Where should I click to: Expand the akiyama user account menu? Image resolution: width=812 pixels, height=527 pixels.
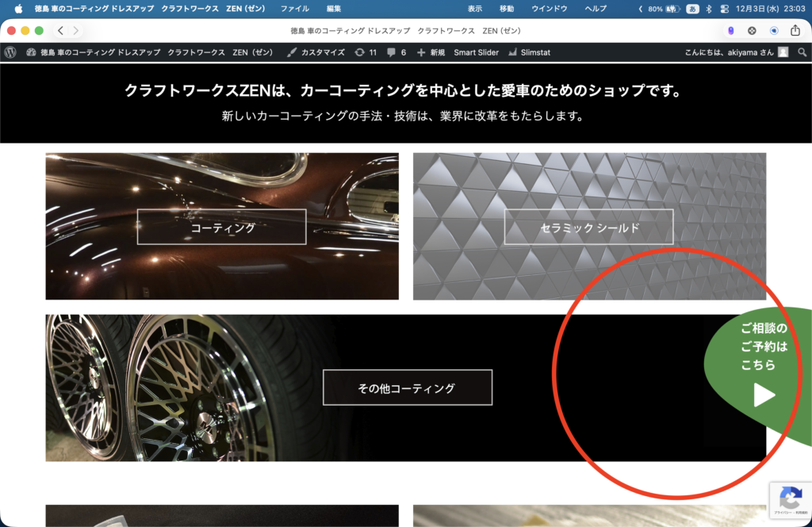click(736, 52)
